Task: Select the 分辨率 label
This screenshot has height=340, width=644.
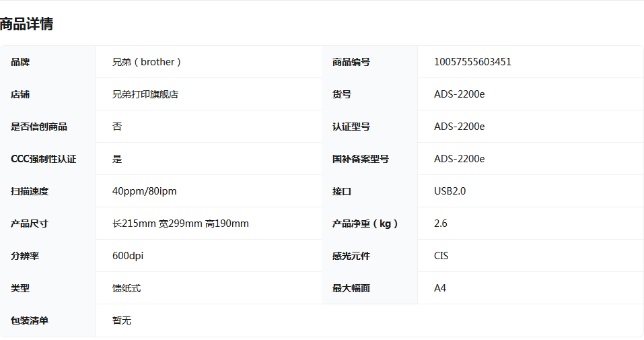Action: 25,256
